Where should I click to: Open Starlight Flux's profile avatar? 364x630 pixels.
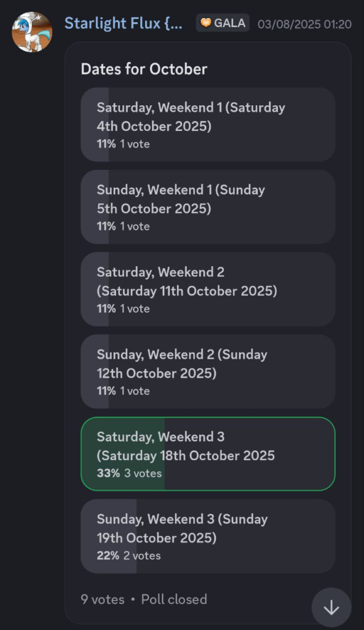32,32
